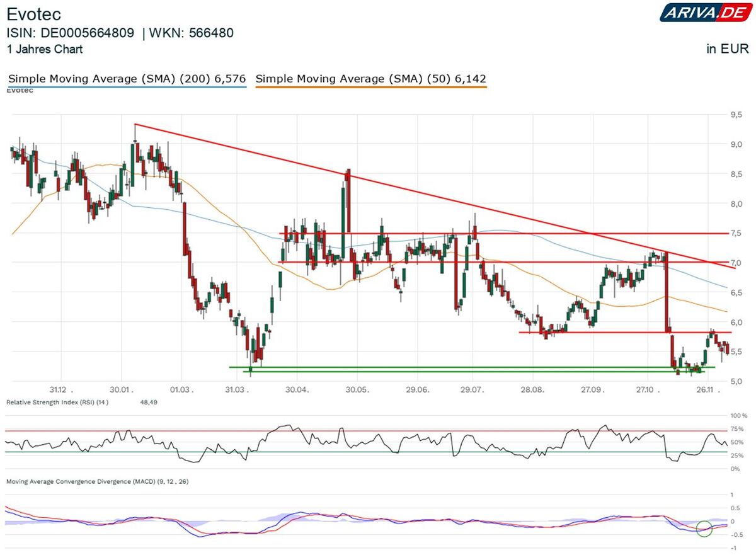
Task: Click the ARIVA.DE logo
Action: [705, 12]
